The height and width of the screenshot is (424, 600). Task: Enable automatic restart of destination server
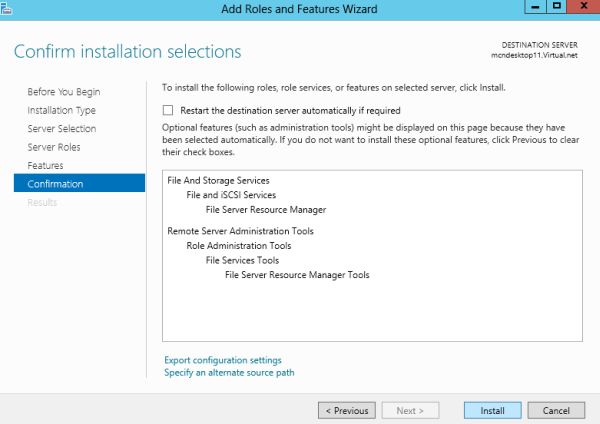click(168, 110)
